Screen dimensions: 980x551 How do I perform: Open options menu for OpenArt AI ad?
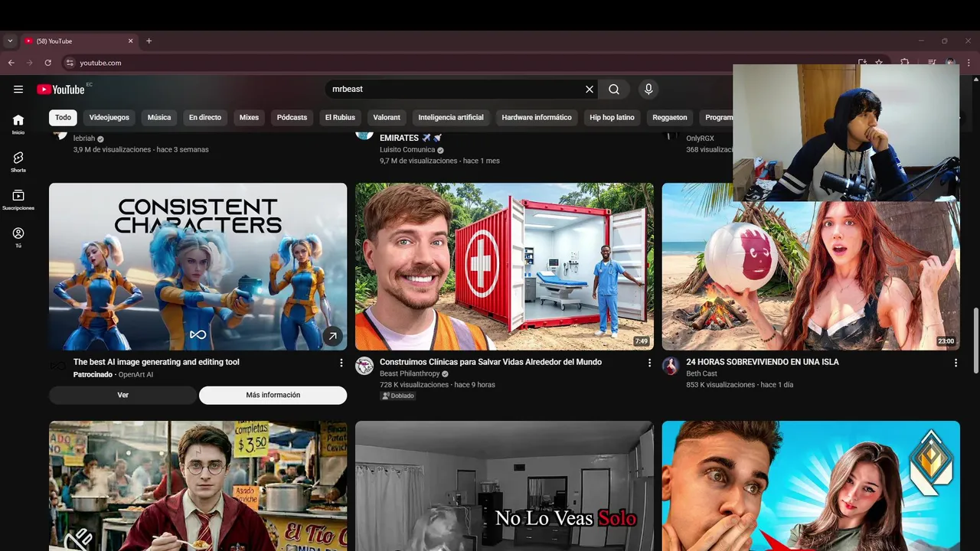coord(341,363)
